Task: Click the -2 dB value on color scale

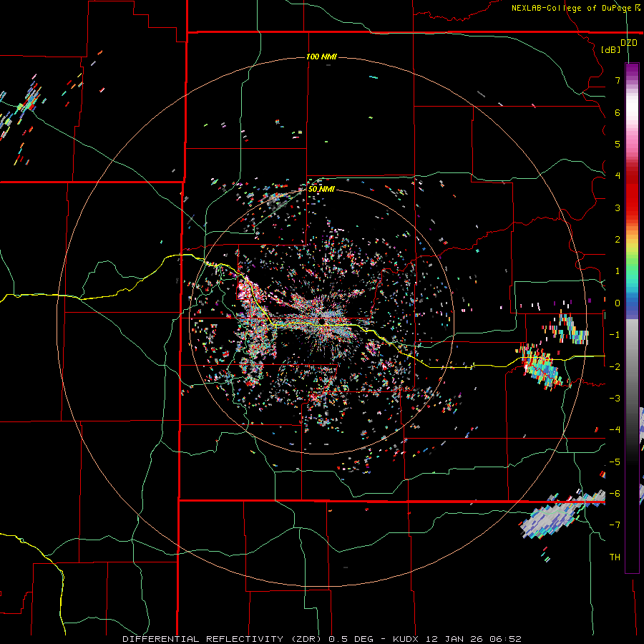Action: (615, 367)
